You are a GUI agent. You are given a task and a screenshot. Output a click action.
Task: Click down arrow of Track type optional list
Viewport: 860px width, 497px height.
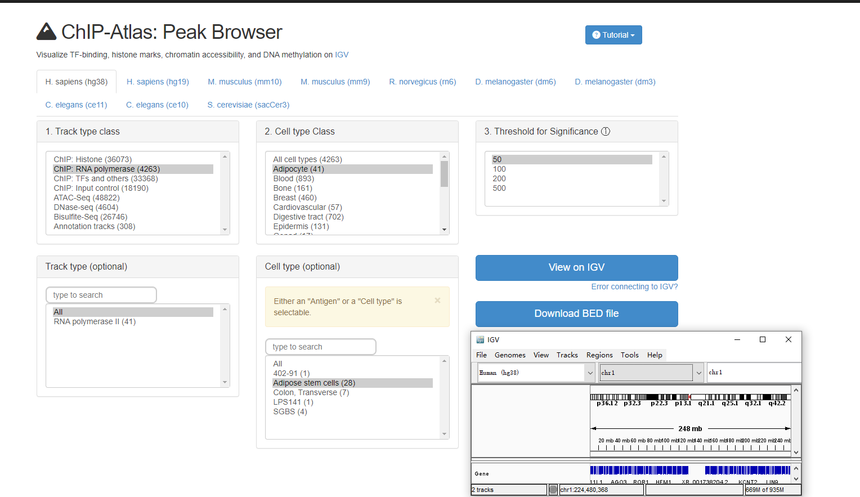225,382
